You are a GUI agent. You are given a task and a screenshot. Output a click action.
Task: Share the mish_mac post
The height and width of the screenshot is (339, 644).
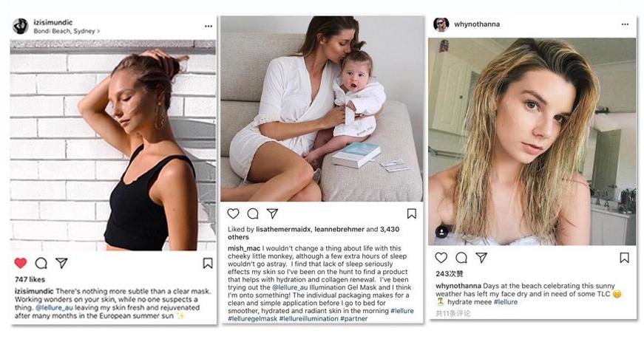[x=272, y=213]
